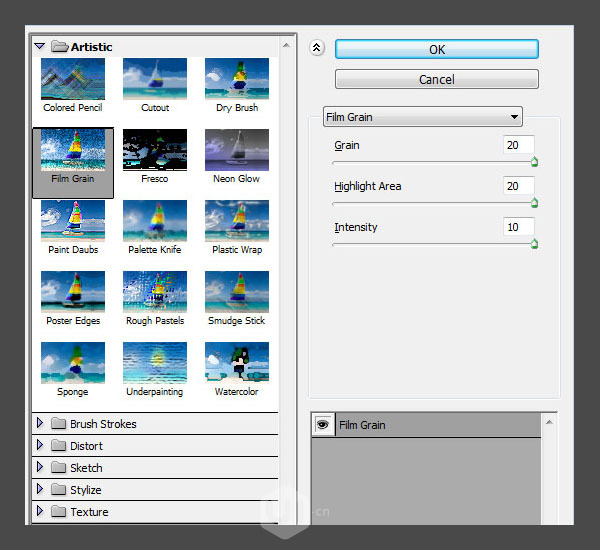Click OK to apply the filter
600x550 pixels.
tap(437, 49)
